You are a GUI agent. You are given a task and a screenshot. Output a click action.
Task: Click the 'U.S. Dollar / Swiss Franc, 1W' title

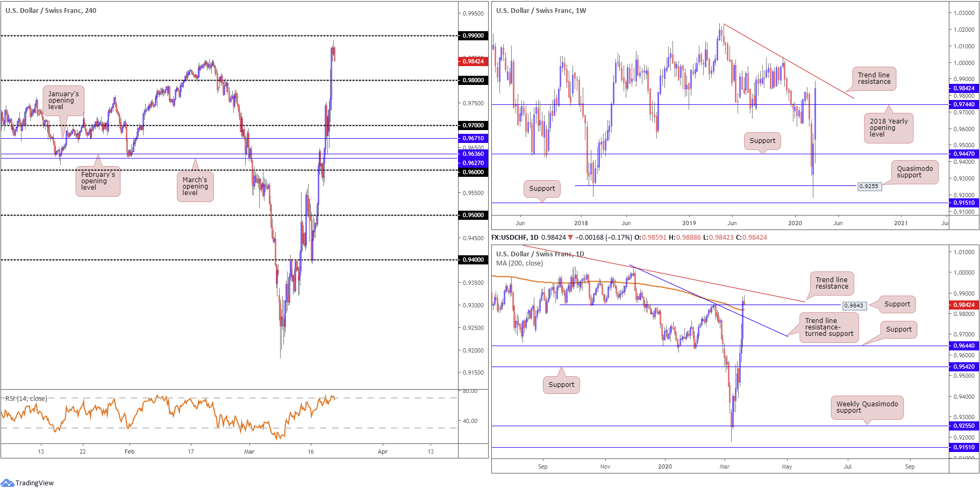click(x=541, y=10)
